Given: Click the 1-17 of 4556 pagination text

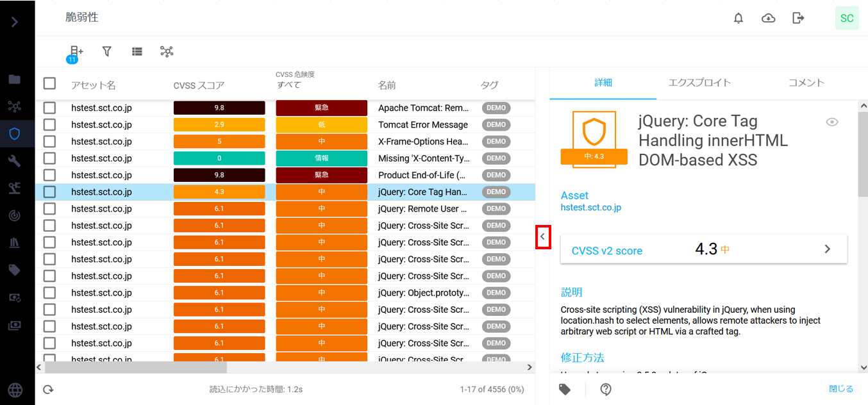Looking at the screenshot, I should 492,389.
